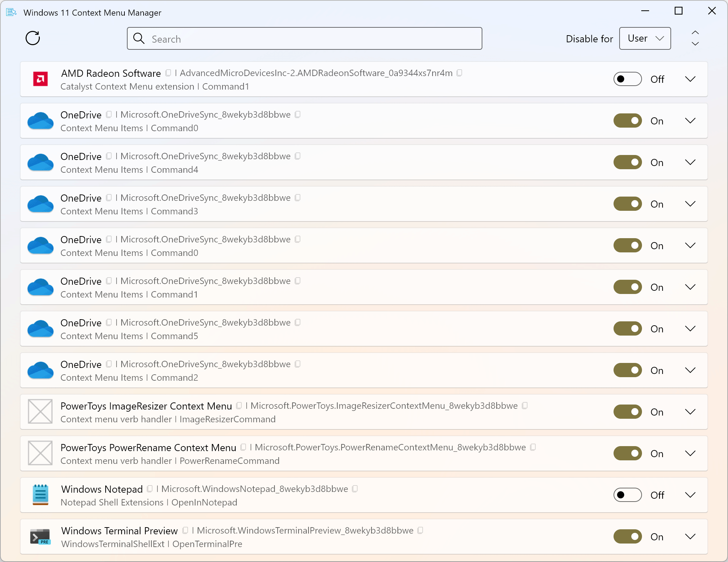
Task: Enable the Windows Notepad OpenInNotepad toggle
Action: click(628, 495)
